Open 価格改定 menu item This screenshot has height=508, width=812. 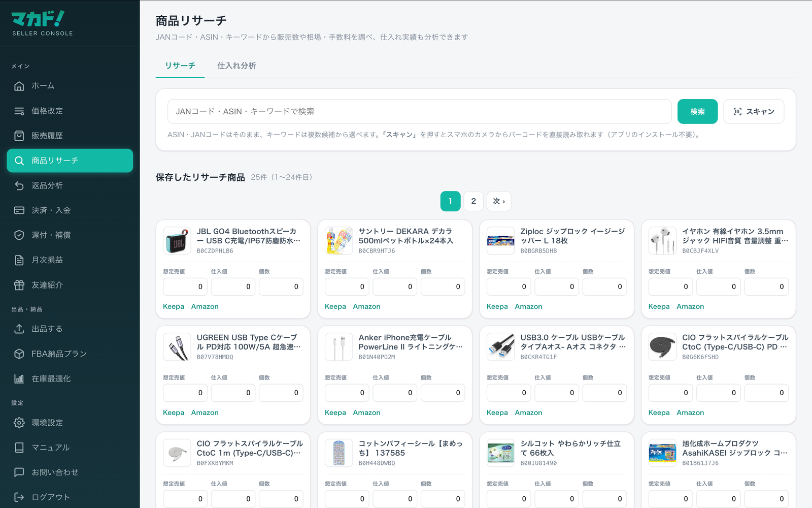70,111
